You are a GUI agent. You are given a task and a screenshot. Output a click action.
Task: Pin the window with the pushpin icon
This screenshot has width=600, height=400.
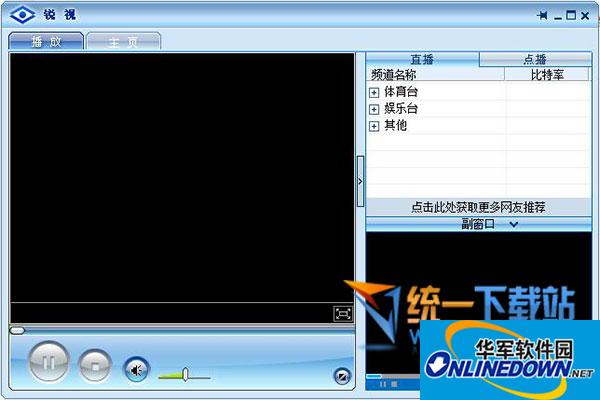(542, 15)
